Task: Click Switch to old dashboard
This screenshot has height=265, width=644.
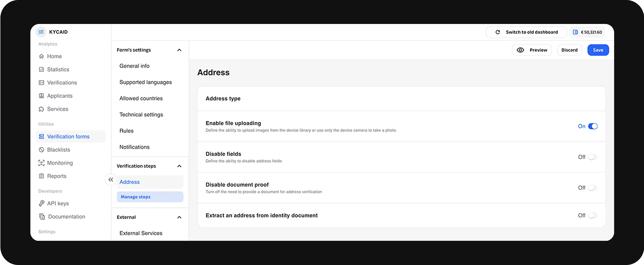Action: coord(532,32)
